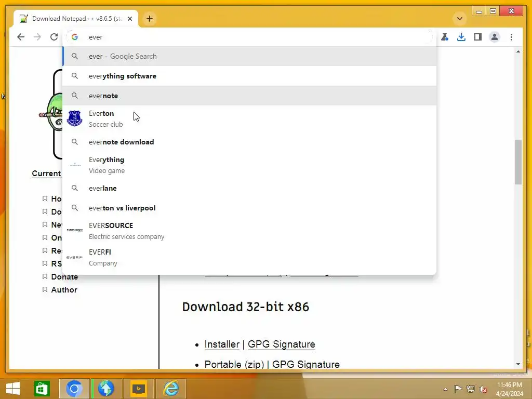Launch the Windows Store from taskbar

tap(42, 389)
